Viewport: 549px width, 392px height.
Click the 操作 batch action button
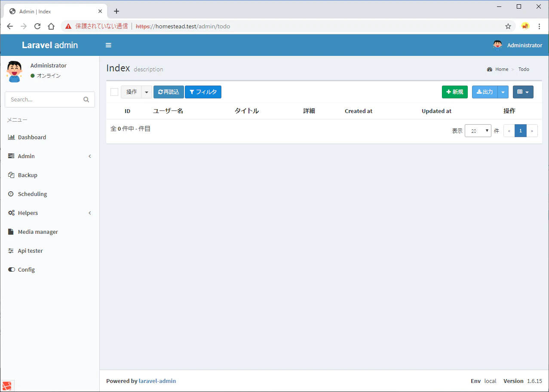coord(131,92)
